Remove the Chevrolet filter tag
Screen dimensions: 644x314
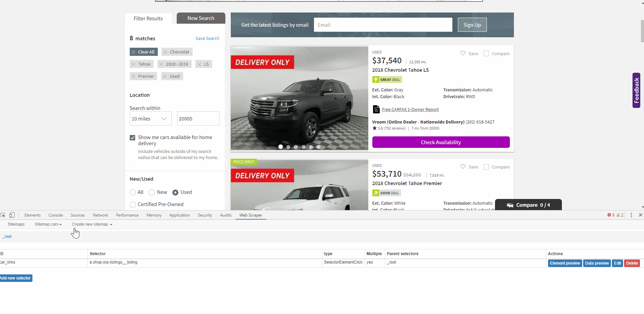[165, 52]
